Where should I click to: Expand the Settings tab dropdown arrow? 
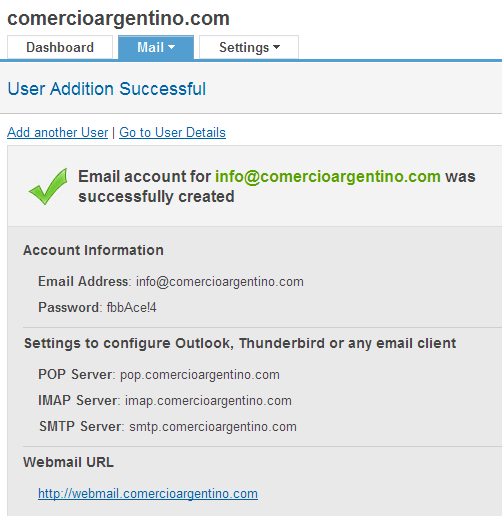pos(276,47)
